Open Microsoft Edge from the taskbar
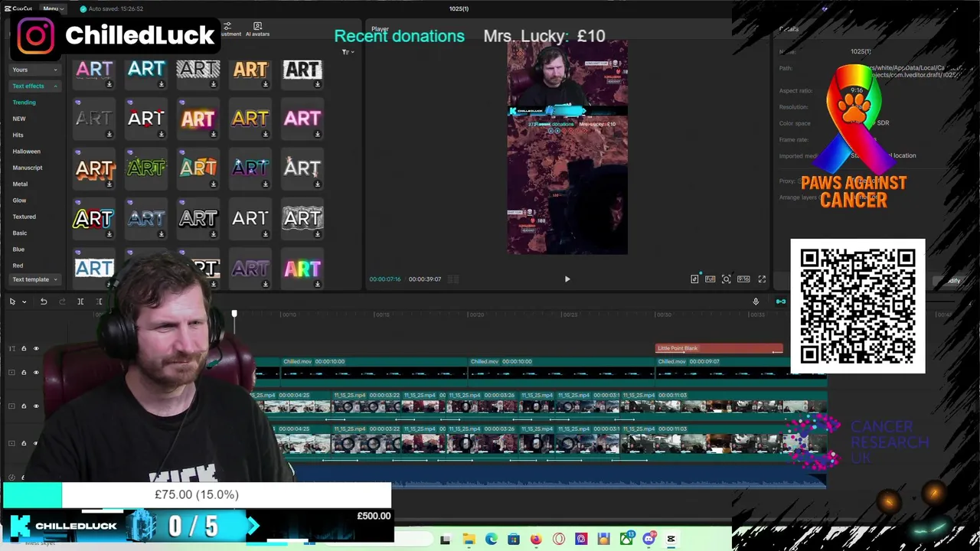 491,540
